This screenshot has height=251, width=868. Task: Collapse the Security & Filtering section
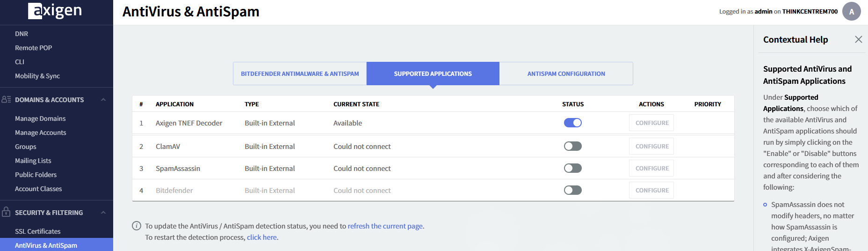(103, 213)
